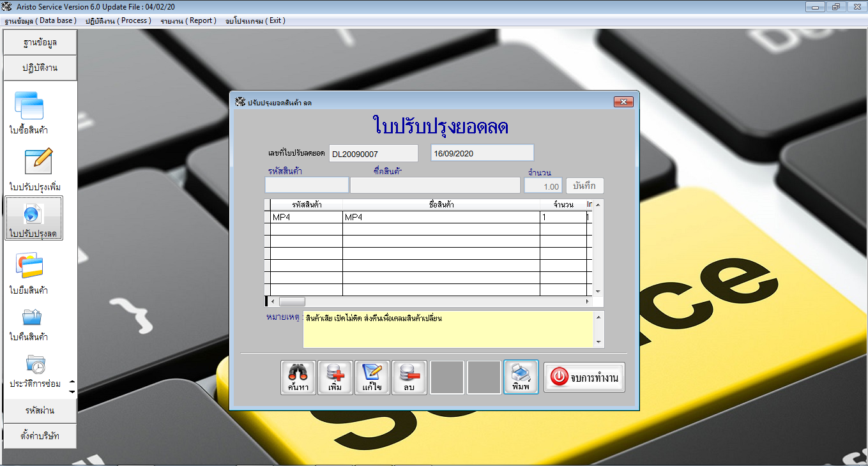The height and width of the screenshot is (466, 868).
Task: Click the grid horizontal scrollbar thumb
Action: 292,301
